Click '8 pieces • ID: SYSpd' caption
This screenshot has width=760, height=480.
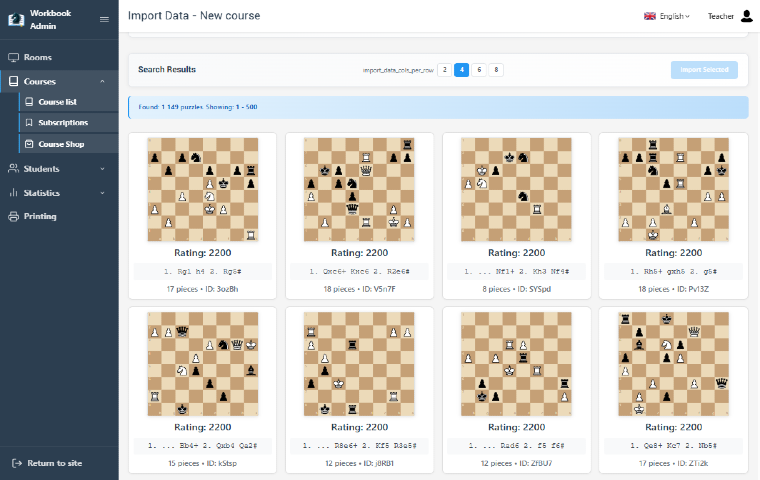tap(516, 289)
